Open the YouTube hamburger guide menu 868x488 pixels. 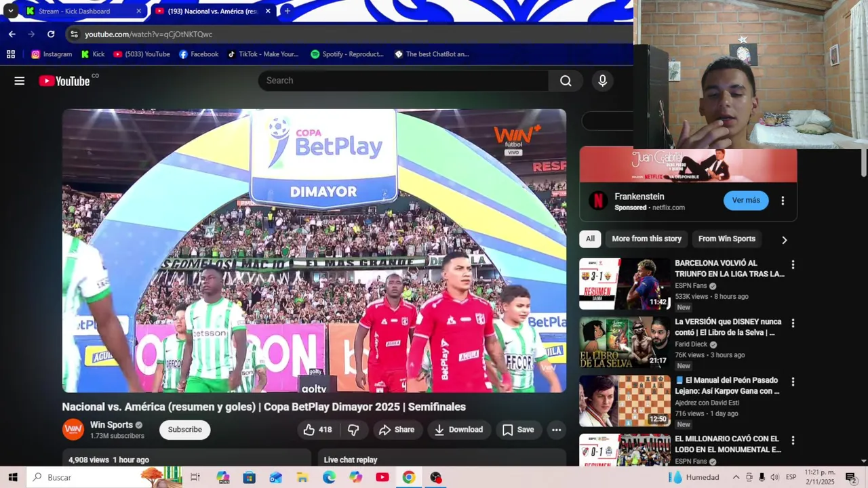20,81
